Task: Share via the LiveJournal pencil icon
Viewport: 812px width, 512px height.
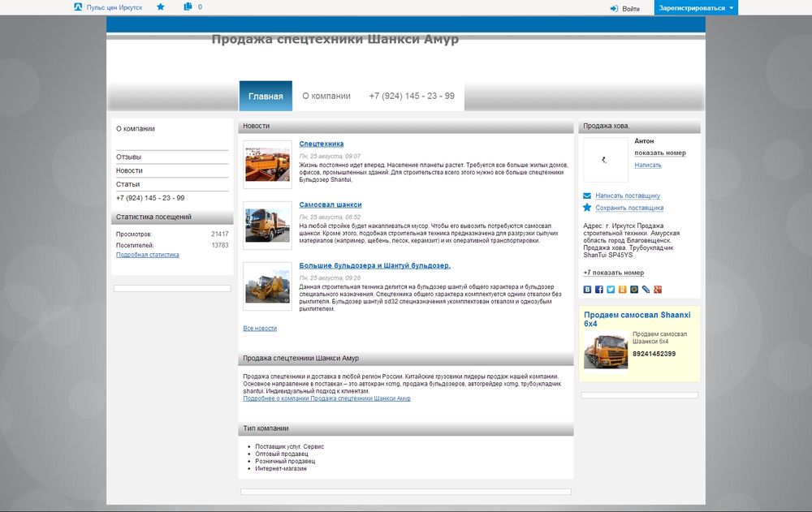Action: 646,290
